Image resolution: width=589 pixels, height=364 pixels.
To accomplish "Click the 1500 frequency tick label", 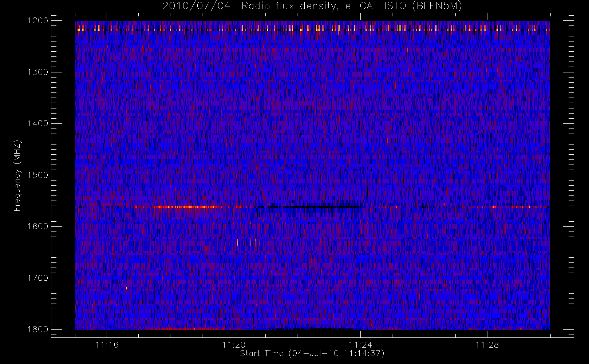I will click(x=38, y=175).
